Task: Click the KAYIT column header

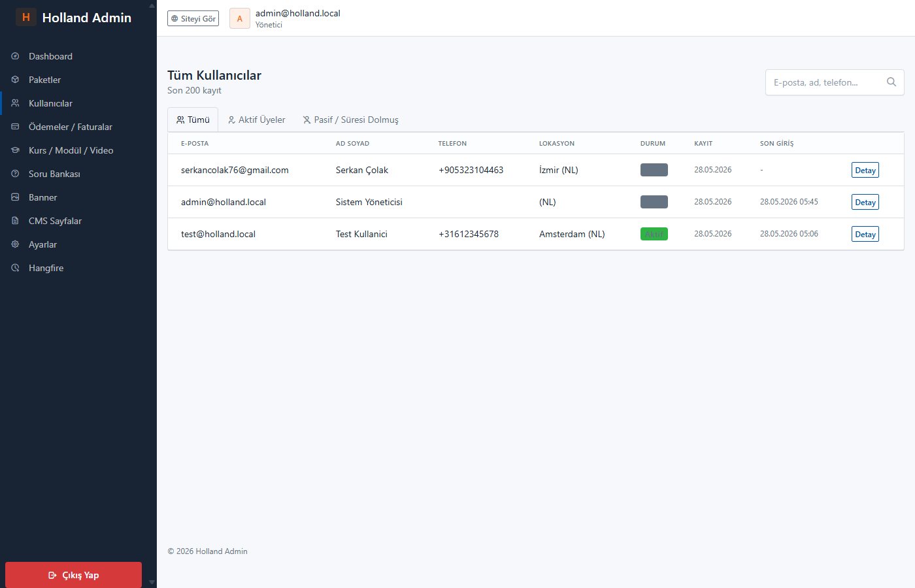Action: (703, 143)
